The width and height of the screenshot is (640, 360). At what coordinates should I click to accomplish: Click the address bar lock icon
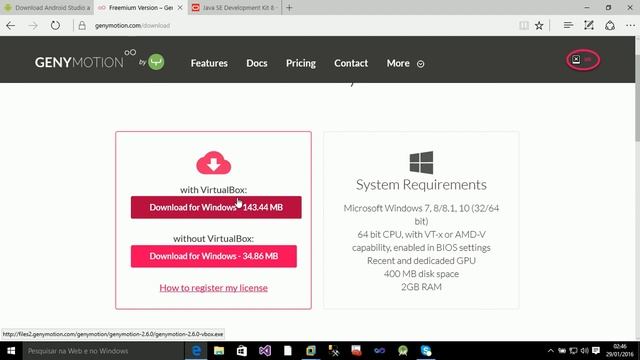click(x=82, y=26)
